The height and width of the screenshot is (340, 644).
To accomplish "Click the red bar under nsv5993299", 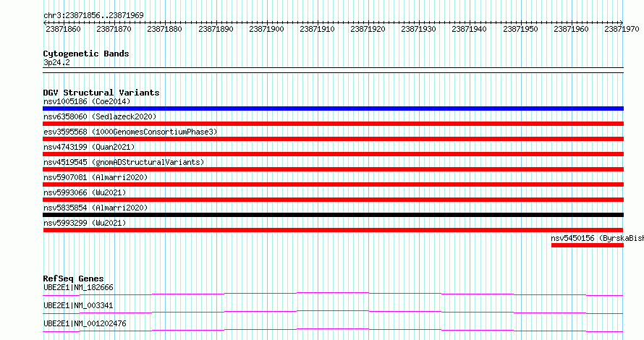I will 333,230.
